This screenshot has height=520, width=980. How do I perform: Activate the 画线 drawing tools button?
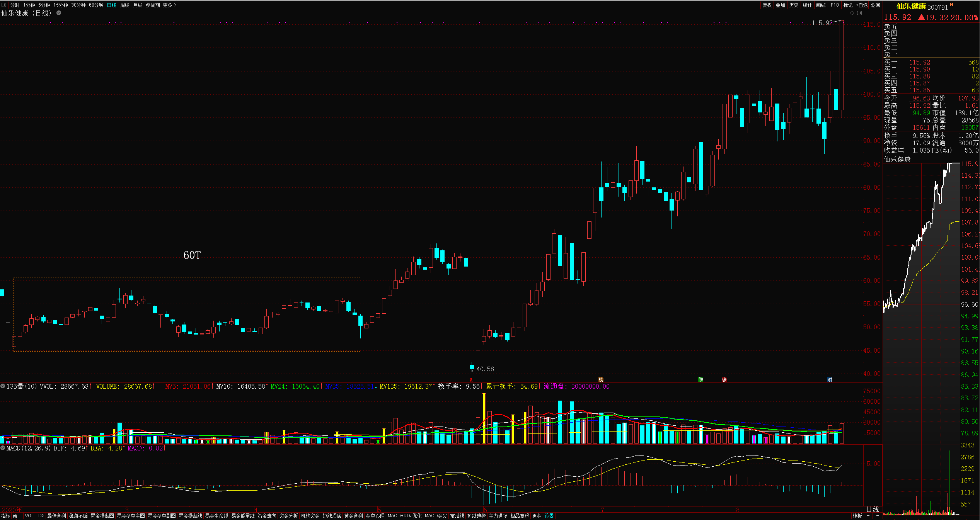pos(821,5)
